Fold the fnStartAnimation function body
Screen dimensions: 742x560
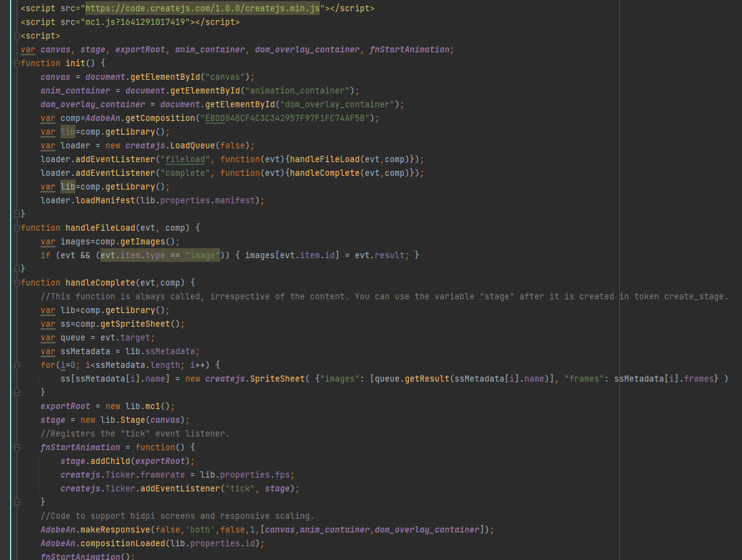point(17,448)
